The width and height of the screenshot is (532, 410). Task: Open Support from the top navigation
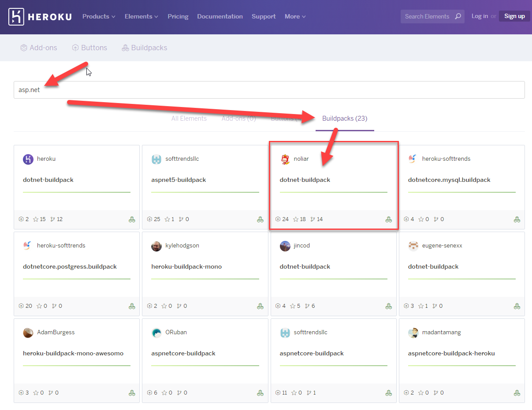(x=264, y=16)
